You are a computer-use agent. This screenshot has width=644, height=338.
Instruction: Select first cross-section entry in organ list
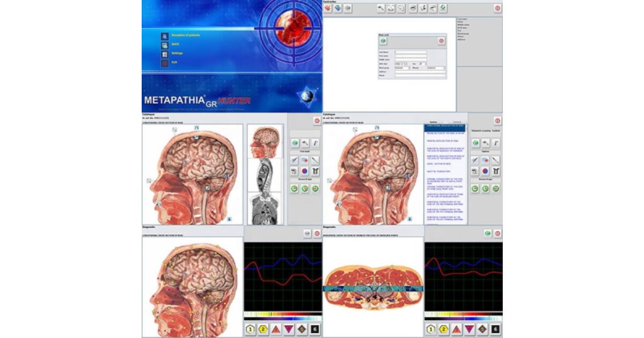(x=444, y=128)
